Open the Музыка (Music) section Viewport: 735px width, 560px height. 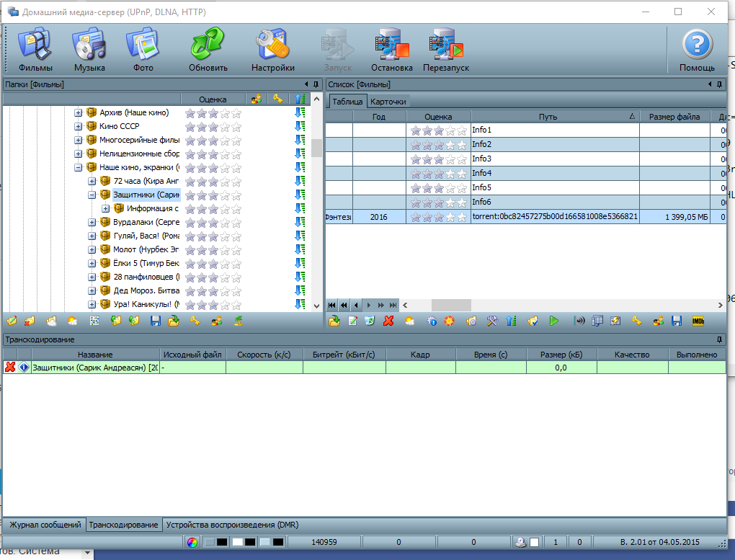tap(89, 49)
